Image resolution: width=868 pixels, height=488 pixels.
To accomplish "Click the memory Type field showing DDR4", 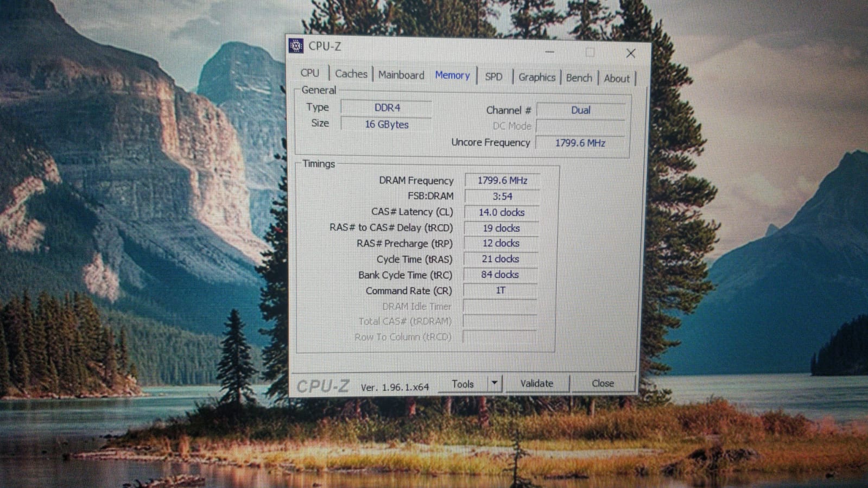I will click(x=387, y=107).
